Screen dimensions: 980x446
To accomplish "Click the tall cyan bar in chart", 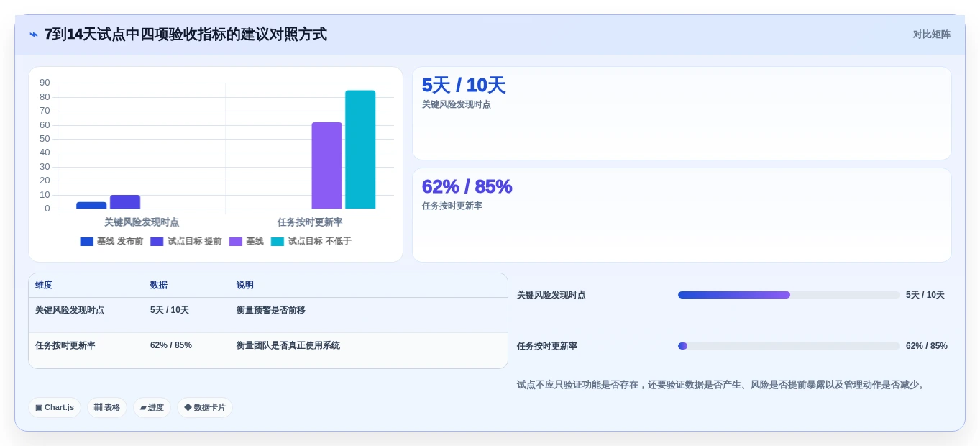I will 360,150.
